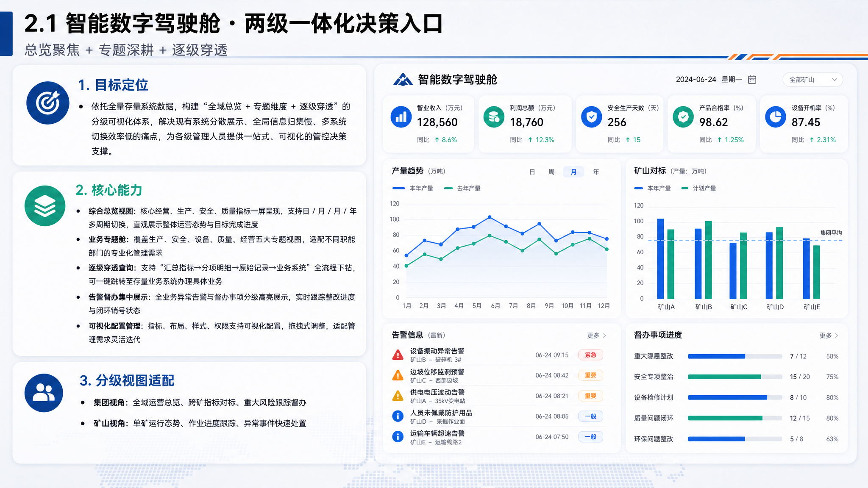This screenshot has width=868, height=488.
Task: Toggle 计划产量 legend in 矿山对标
Action: click(x=698, y=189)
